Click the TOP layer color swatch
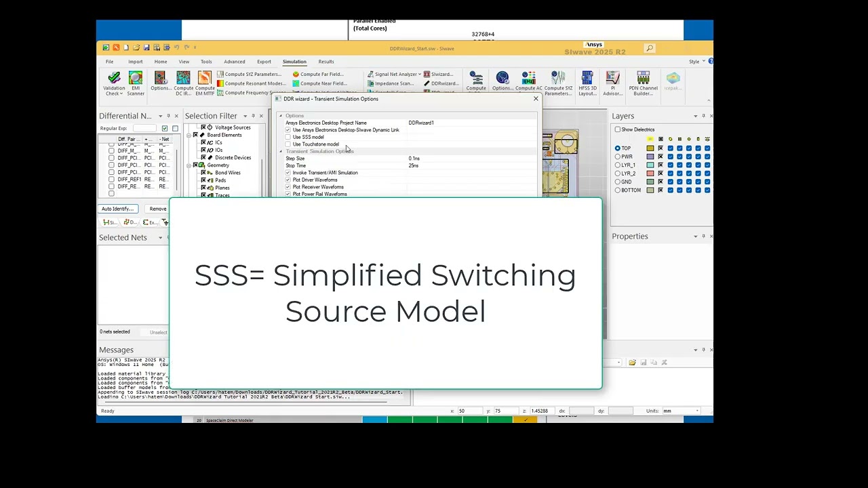 pyautogui.click(x=650, y=148)
